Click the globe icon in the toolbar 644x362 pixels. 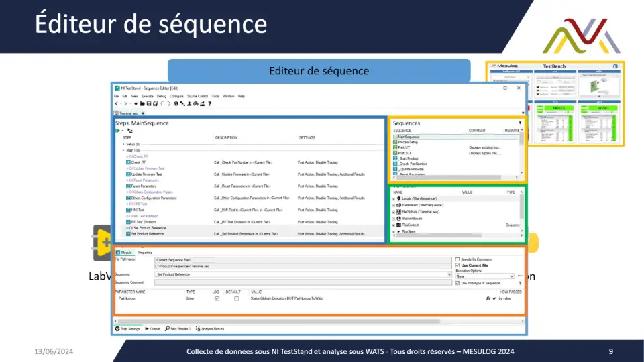pos(176,104)
